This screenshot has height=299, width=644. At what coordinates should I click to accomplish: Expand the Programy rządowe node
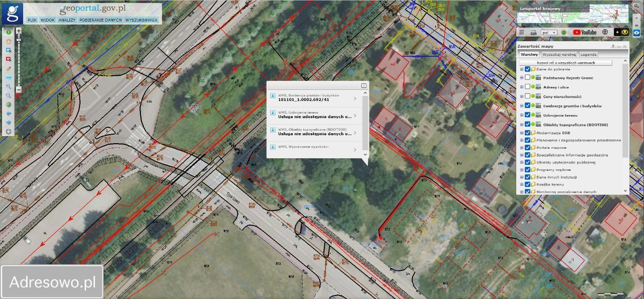[522, 170]
